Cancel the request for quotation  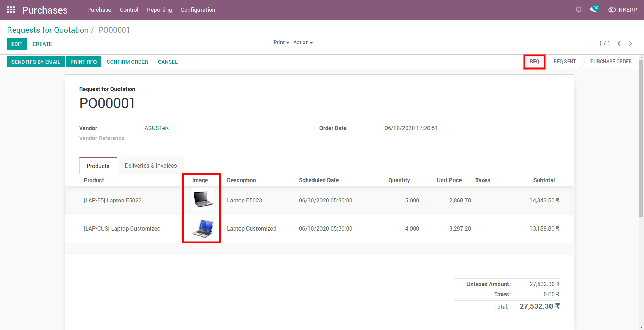pos(168,62)
